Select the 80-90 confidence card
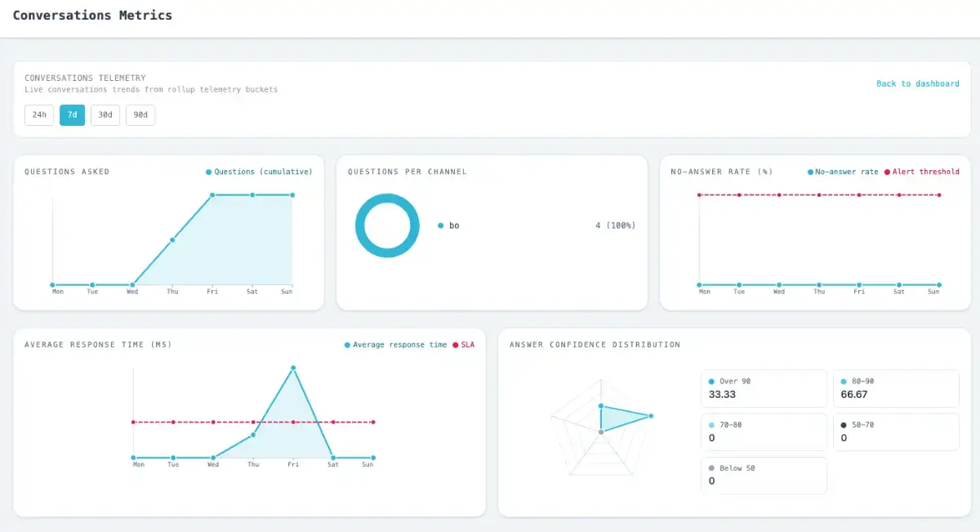Viewport: 980px width, 532px height. point(896,388)
